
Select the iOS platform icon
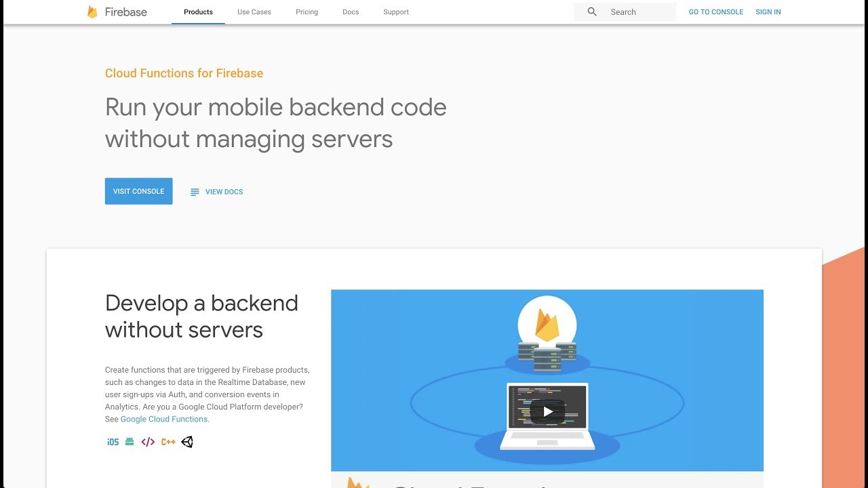[113, 442]
